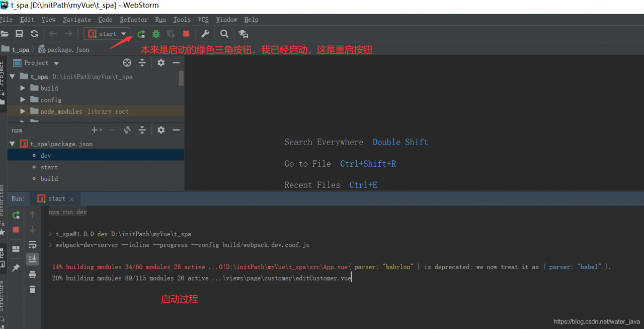Image resolution: width=644 pixels, height=329 pixels.
Task: Collapse all in the Project panel header
Action: point(142,62)
